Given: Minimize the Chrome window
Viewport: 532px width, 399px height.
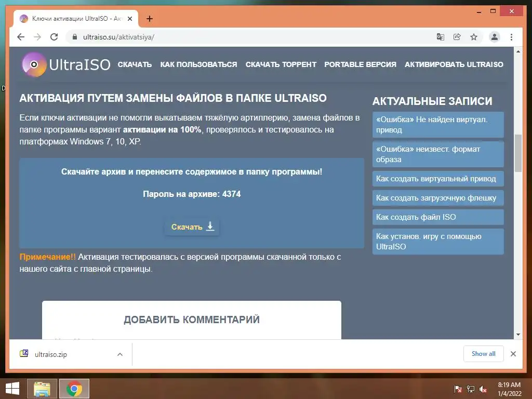Looking at the screenshot, I should coord(478,11).
